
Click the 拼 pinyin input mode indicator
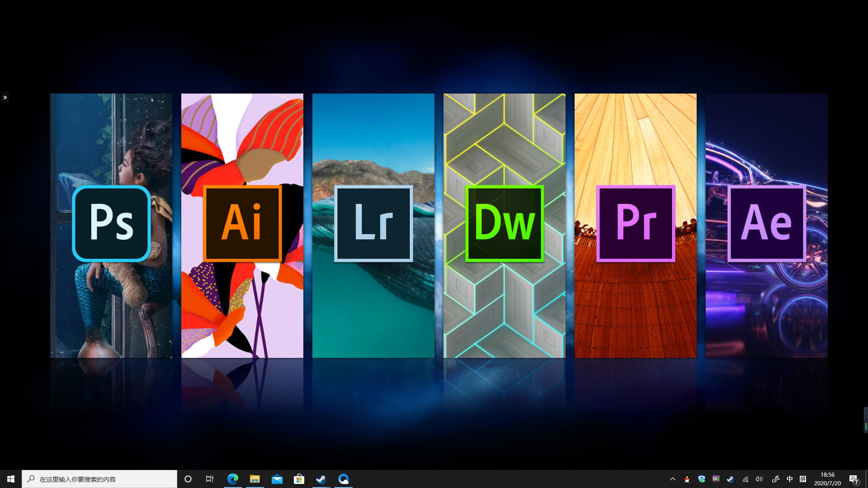[x=803, y=479]
